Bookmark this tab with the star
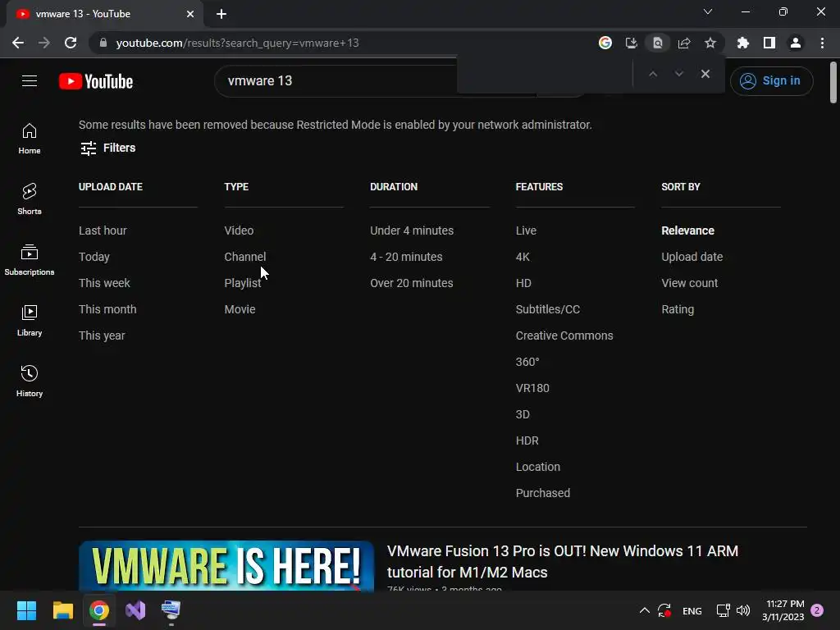 point(710,43)
